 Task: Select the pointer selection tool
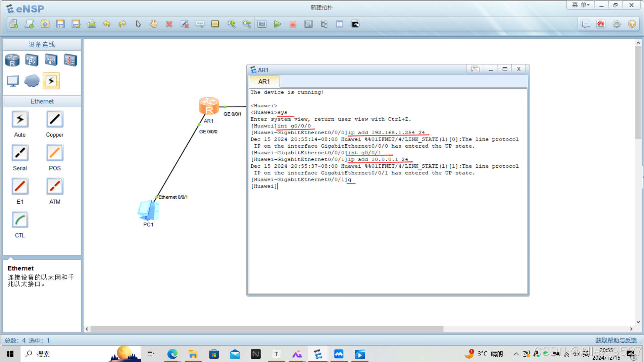tap(138, 24)
